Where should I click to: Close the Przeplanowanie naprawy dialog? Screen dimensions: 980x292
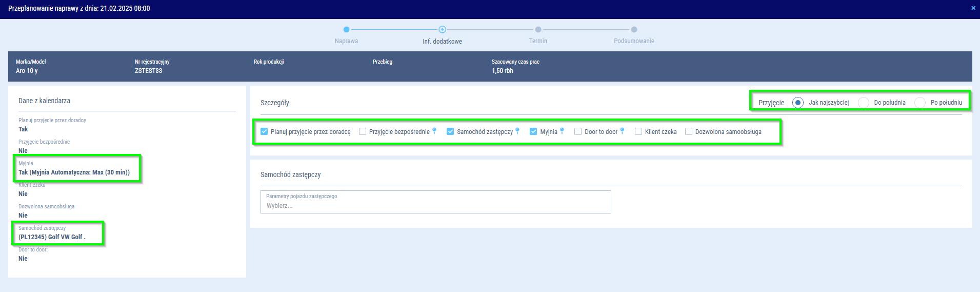click(x=973, y=8)
